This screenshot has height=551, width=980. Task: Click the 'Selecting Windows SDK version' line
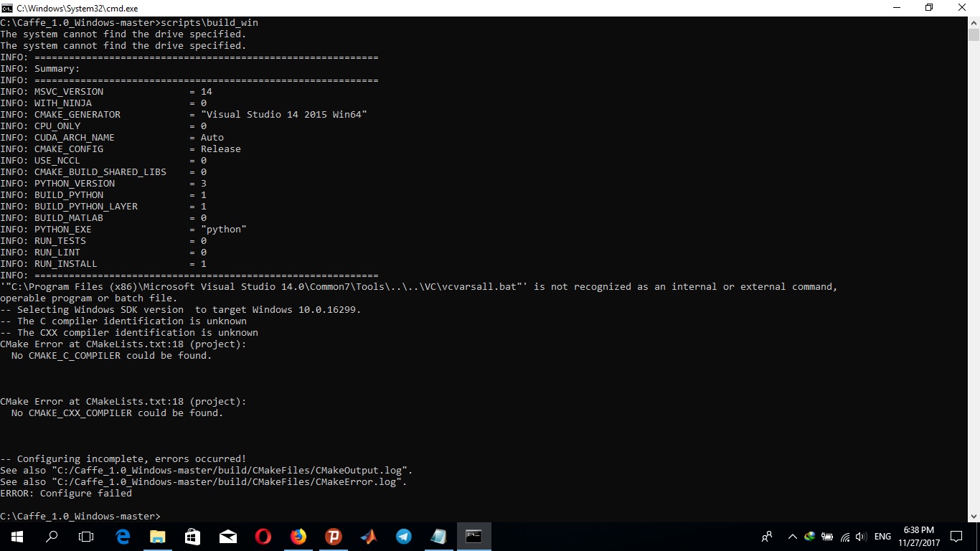point(181,310)
